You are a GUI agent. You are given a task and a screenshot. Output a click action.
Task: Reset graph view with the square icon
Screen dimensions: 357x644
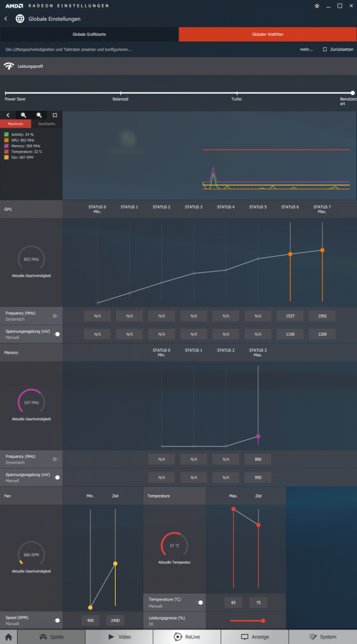pyautogui.click(x=55, y=116)
